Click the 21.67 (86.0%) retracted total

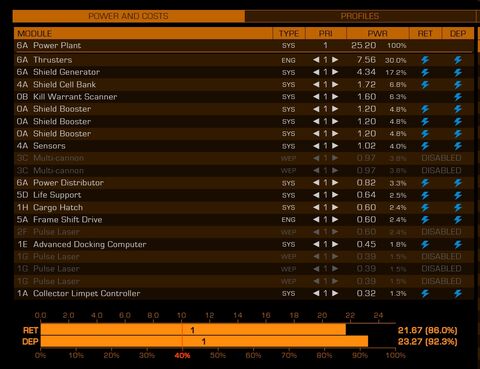coord(427,330)
